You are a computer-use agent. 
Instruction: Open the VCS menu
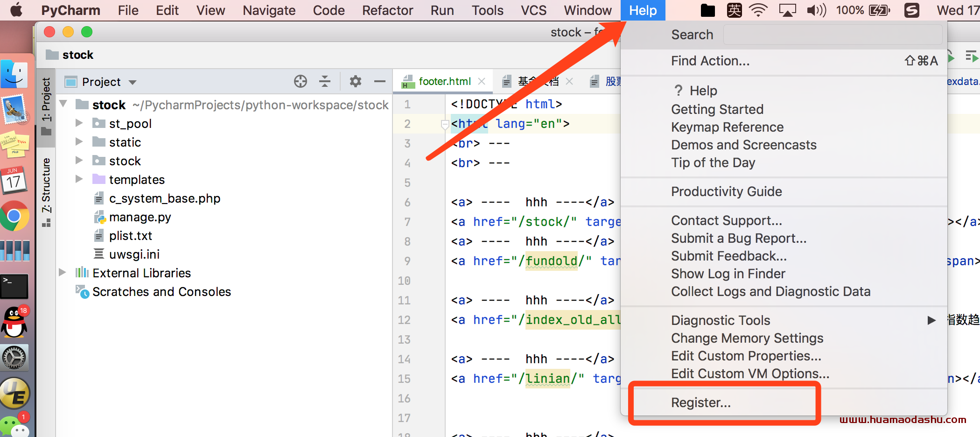[x=533, y=10]
